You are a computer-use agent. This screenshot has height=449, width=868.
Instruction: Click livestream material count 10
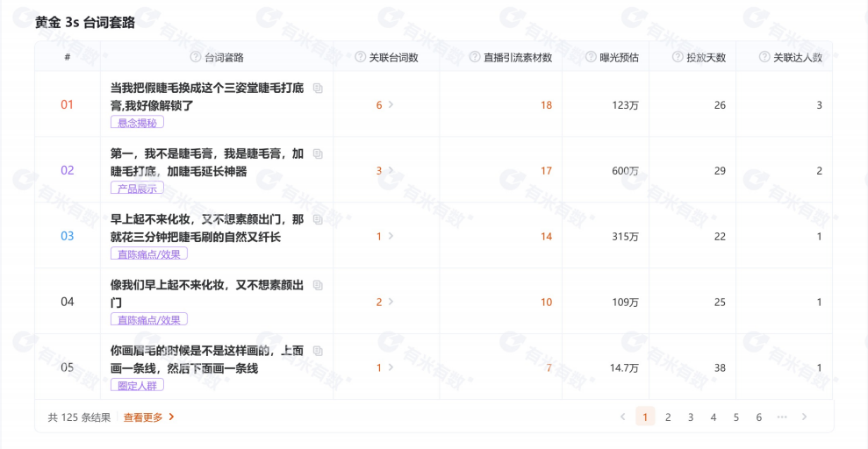[x=547, y=302]
